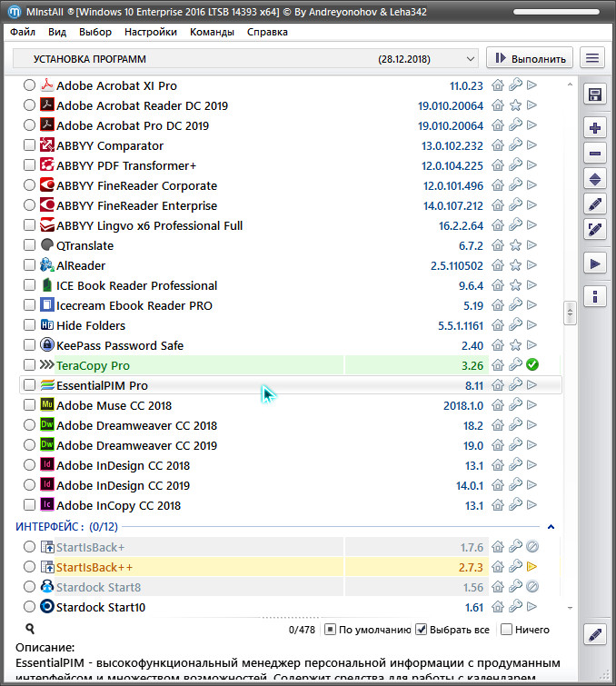Click the save (floppy disk) icon in sidebar
The height and width of the screenshot is (686, 616).
595,94
